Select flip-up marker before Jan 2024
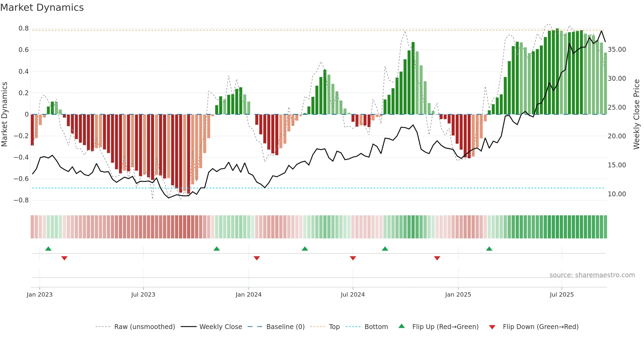The image size is (644, 362). 217,249
